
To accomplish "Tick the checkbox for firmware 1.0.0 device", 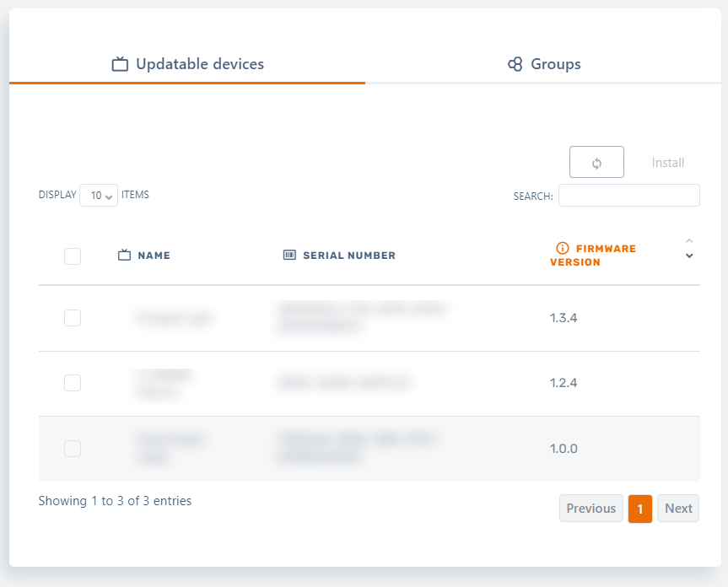I will point(73,449).
